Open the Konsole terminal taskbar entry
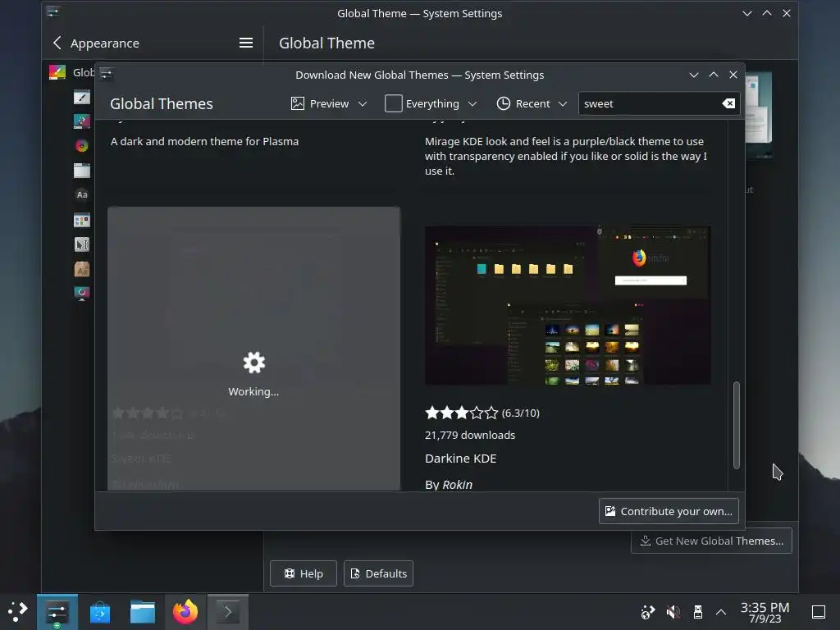This screenshot has width=840, height=630. 228,612
